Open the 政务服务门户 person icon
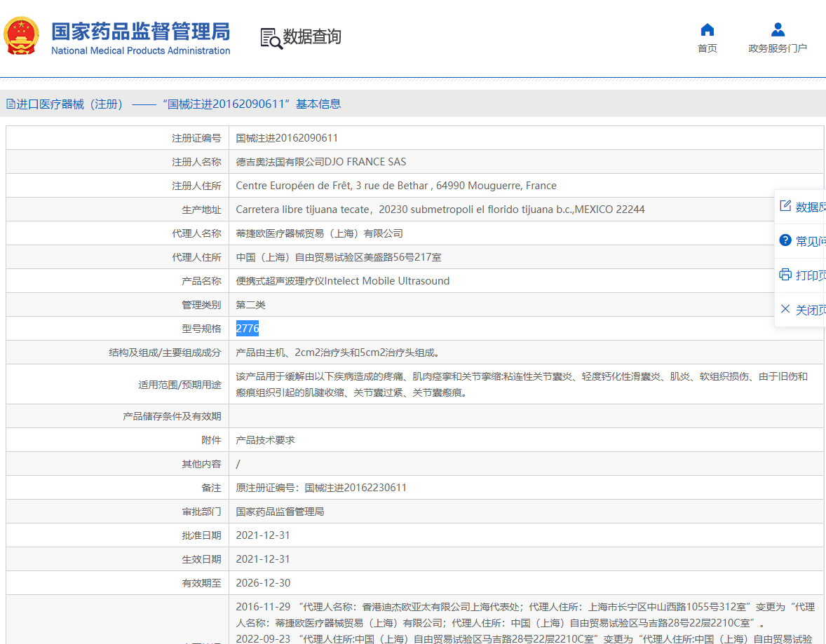 coord(778,29)
